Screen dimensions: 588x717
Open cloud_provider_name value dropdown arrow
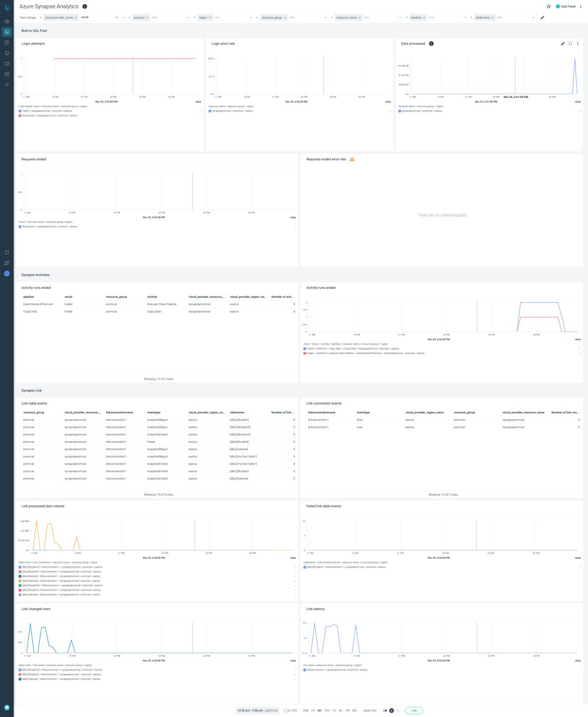(x=123, y=18)
